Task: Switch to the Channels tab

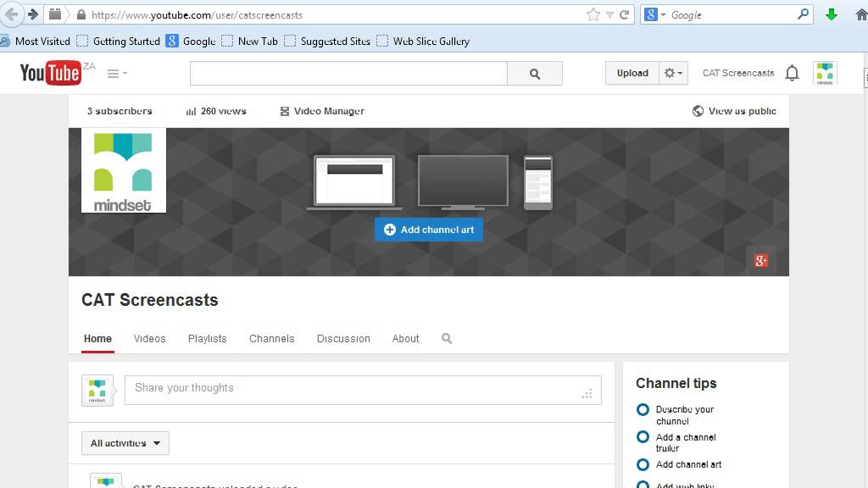Action: tap(272, 339)
